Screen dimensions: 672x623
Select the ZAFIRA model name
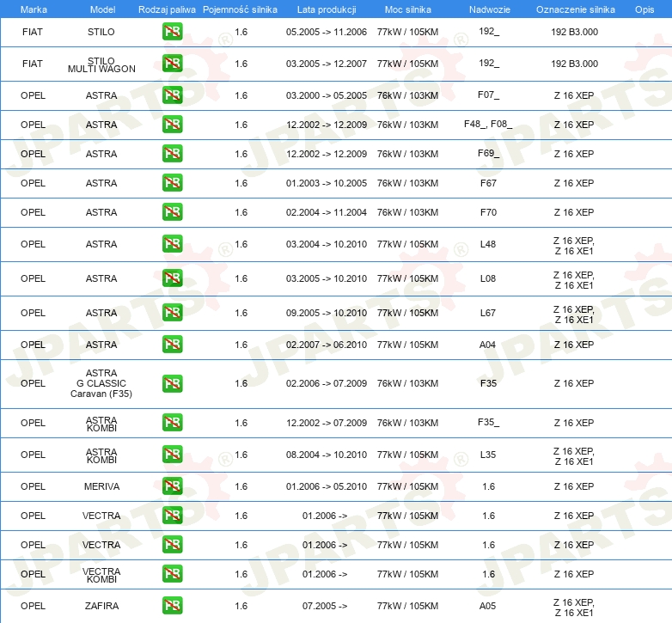(101, 606)
